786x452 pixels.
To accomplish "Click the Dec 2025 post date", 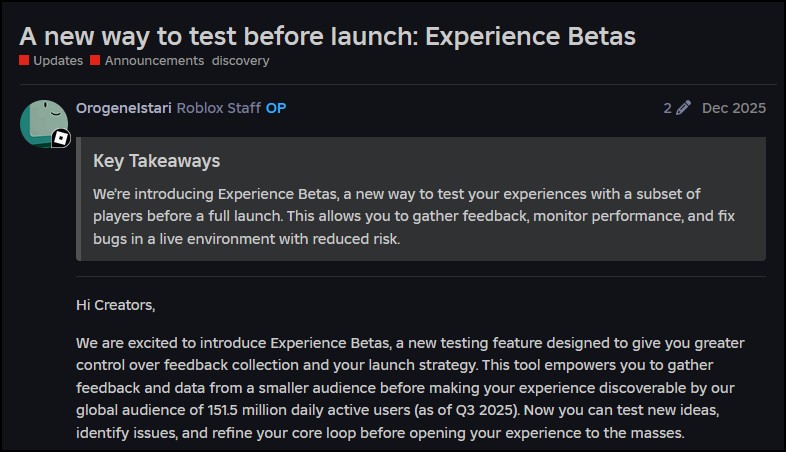I will click(x=734, y=108).
